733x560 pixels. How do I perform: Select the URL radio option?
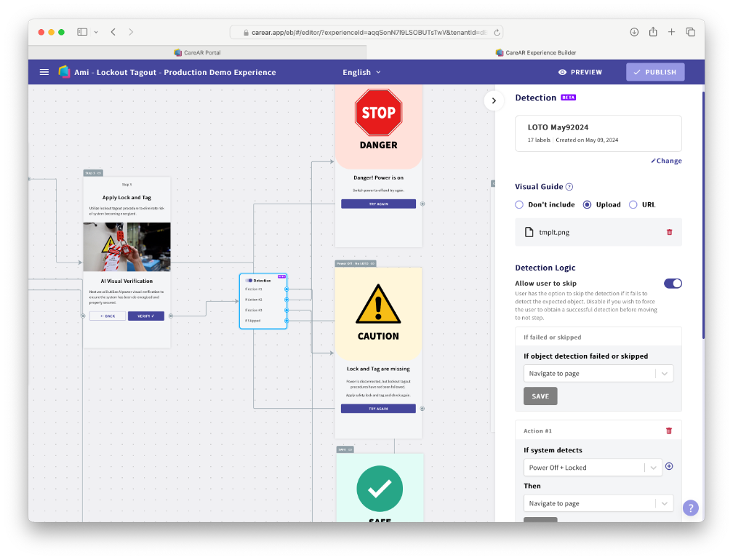coord(633,205)
